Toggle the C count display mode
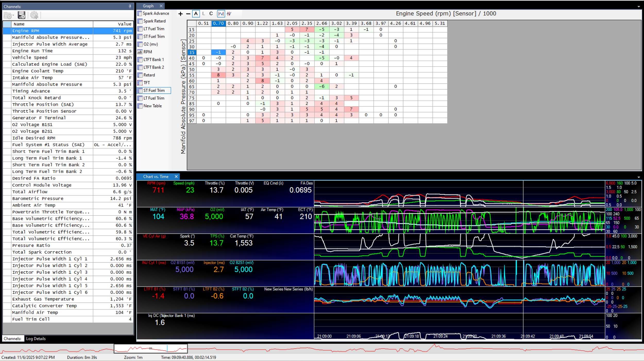 pyautogui.click(x=211, y=14)
